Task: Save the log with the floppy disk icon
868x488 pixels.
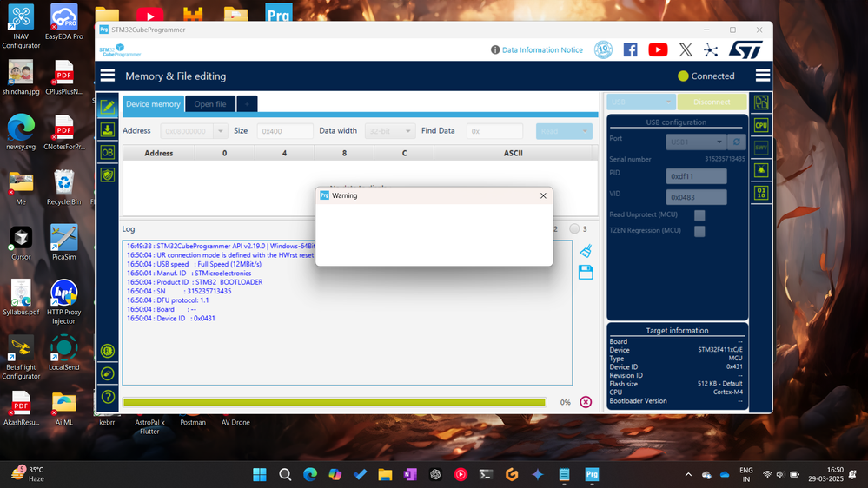Action: click(x=586, y=272)
